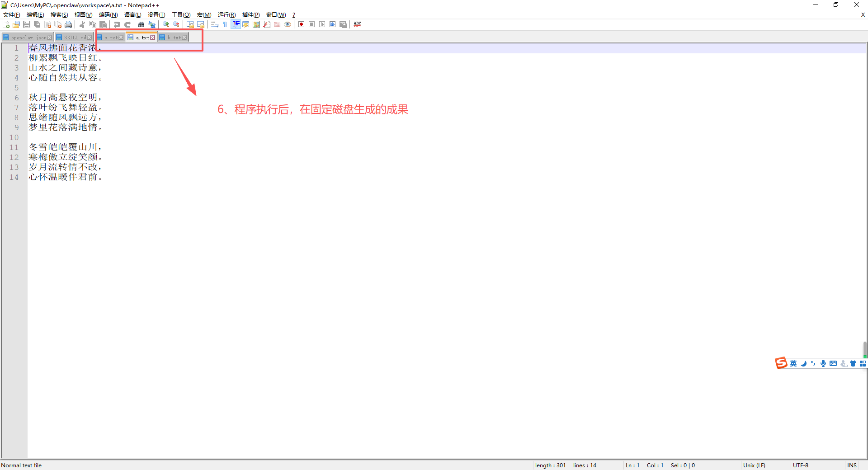Close the current file using toolbar Close icon
This screenshot has width=868, height=470.
click(x=47, y=24)
